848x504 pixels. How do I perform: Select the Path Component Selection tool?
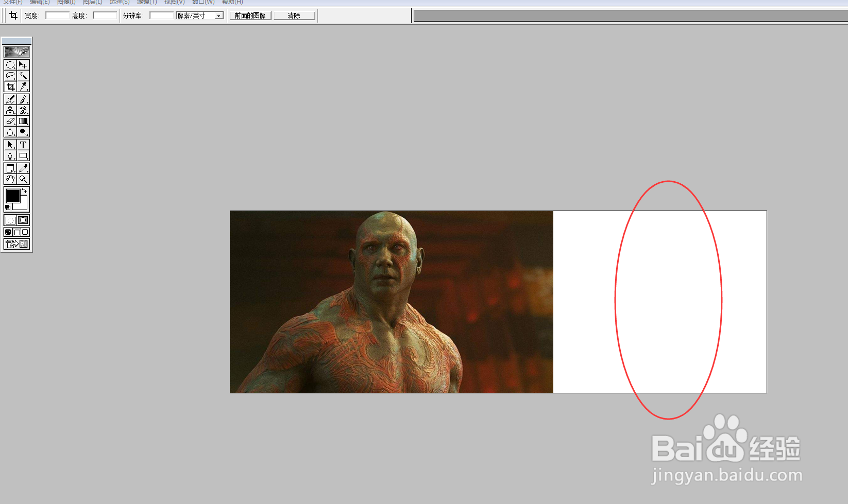10,145
